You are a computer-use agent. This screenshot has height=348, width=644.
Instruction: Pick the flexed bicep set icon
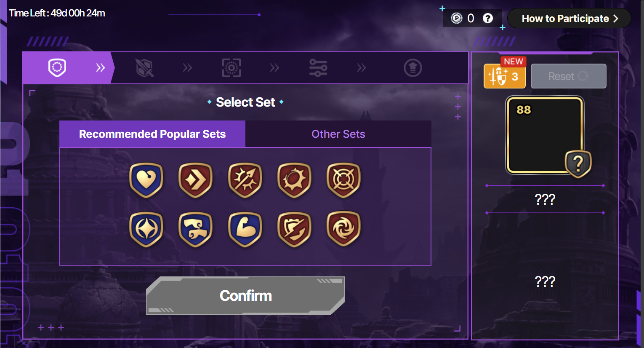[245, 229]
